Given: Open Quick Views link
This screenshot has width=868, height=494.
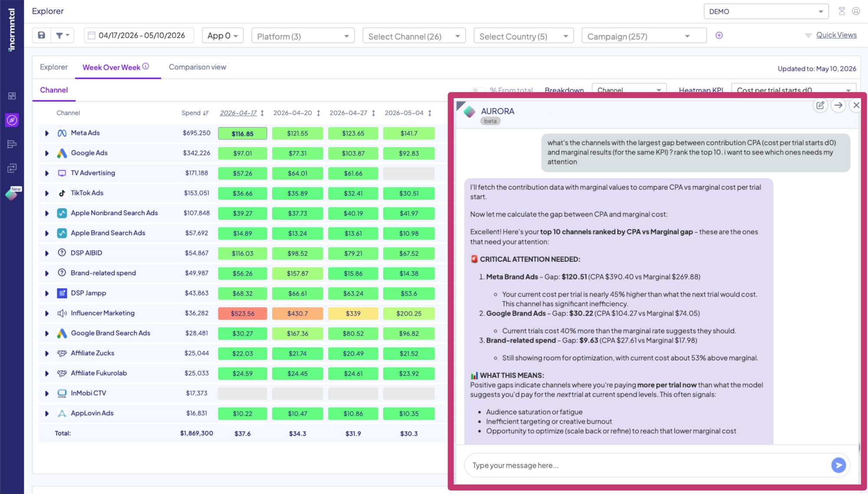Looking at the screenshot, I should [836, 35].
